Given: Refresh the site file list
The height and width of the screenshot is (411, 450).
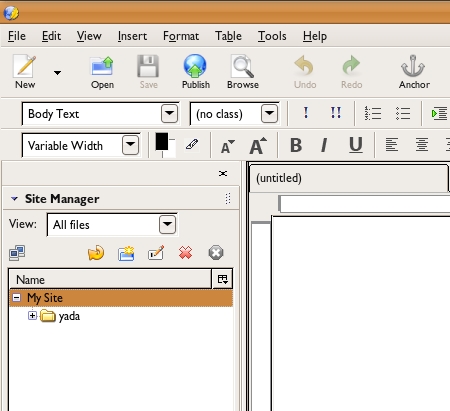Looking at the screenshot, I should (x=96, y=253).
